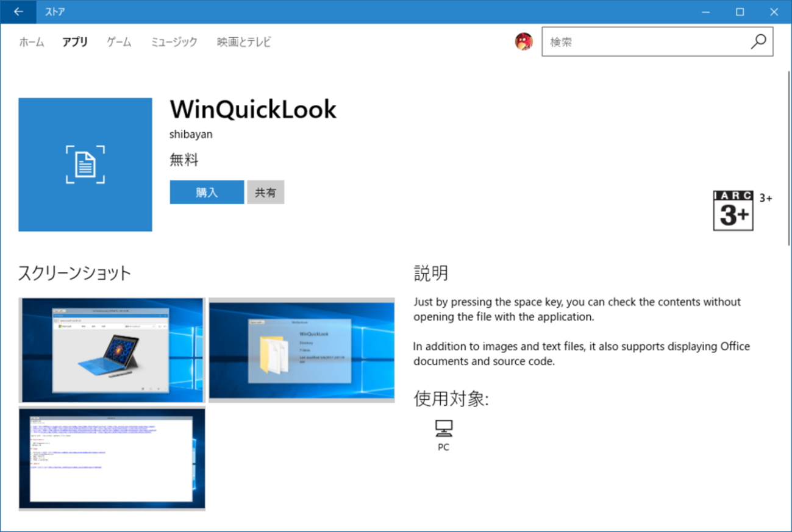Go to the ミュージック tab
Screen dimensions: 792x532
tap(174, 42)
